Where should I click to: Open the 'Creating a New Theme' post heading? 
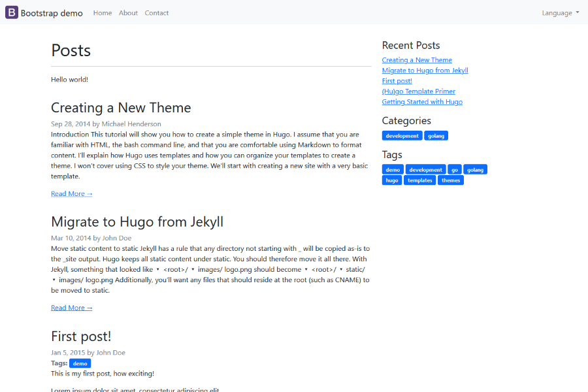click(x=121, y=108)
